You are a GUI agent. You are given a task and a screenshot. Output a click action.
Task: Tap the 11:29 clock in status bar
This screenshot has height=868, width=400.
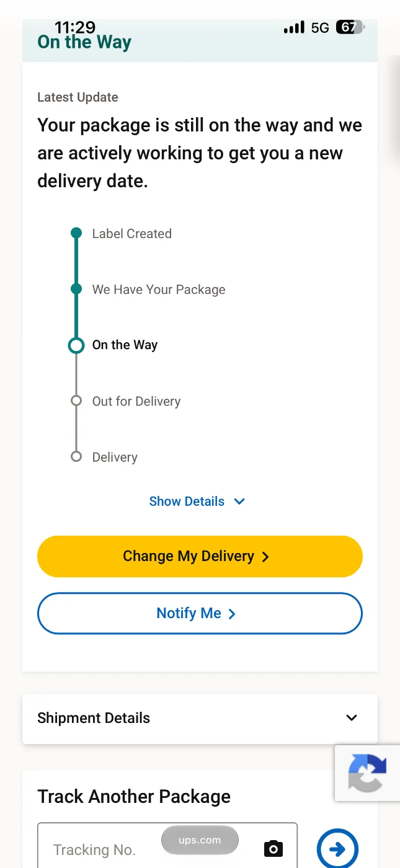(75, 27)
